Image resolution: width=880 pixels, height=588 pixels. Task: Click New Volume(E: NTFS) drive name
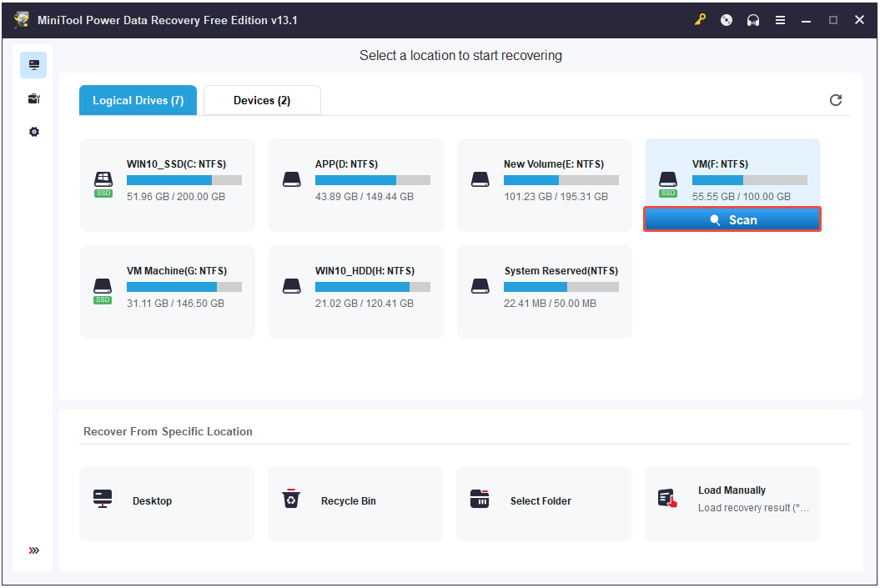tap(553, 164)
